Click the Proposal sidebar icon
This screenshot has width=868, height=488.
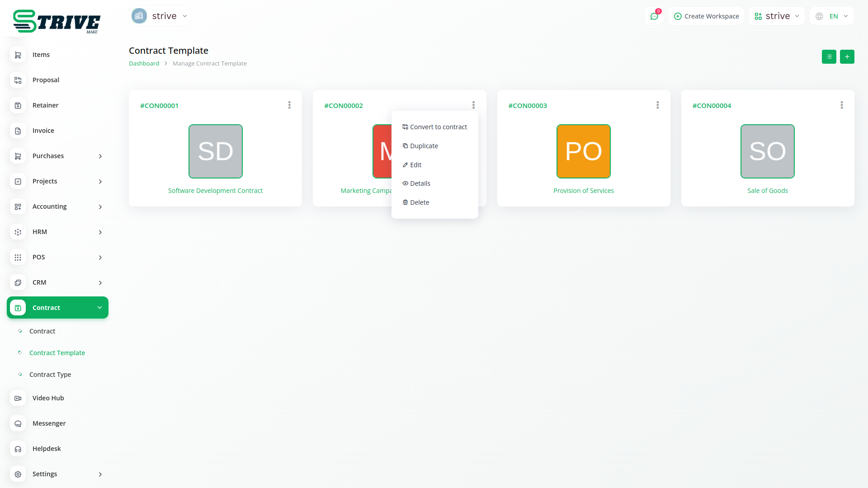point(18,80)
